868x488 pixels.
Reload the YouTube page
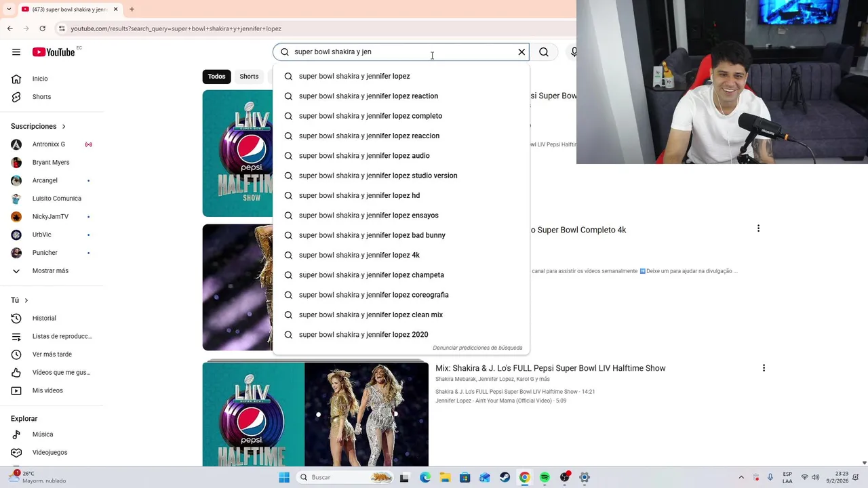42,28
